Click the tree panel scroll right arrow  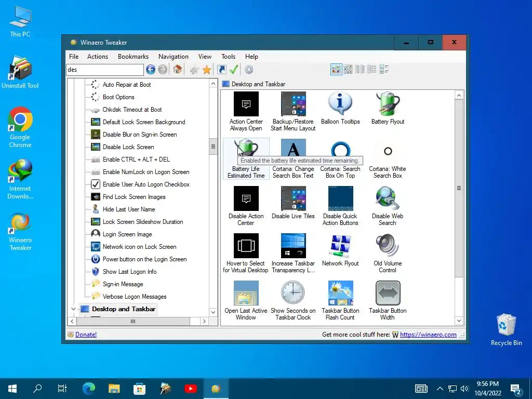click(x=204, y=321)
